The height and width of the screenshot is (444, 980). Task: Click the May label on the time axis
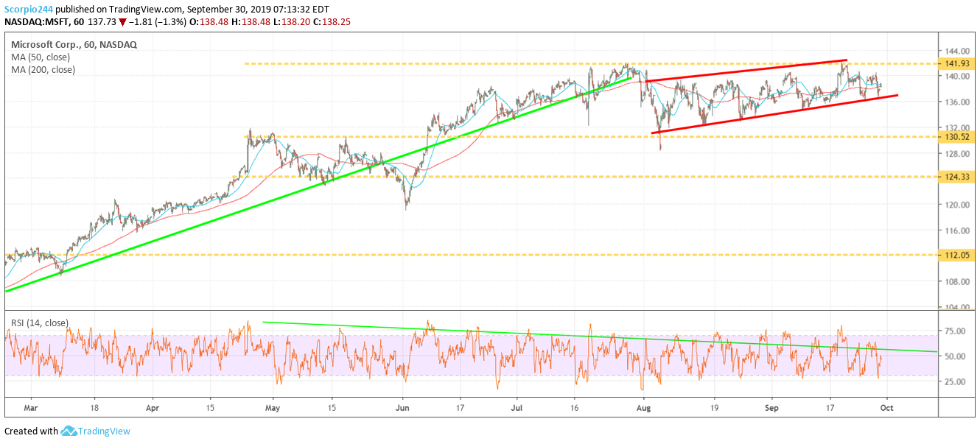[x=273, y=406]
